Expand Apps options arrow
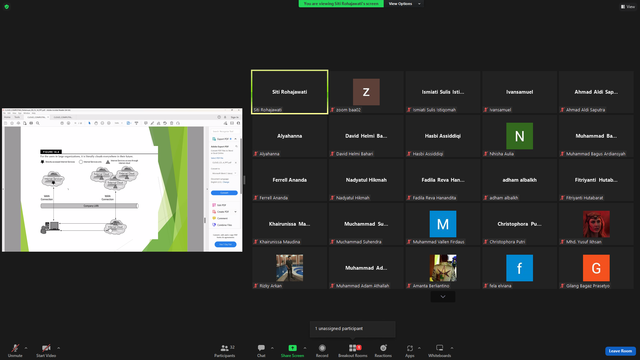The width and height of the screenshot is (640, 360). click(419, 348)
